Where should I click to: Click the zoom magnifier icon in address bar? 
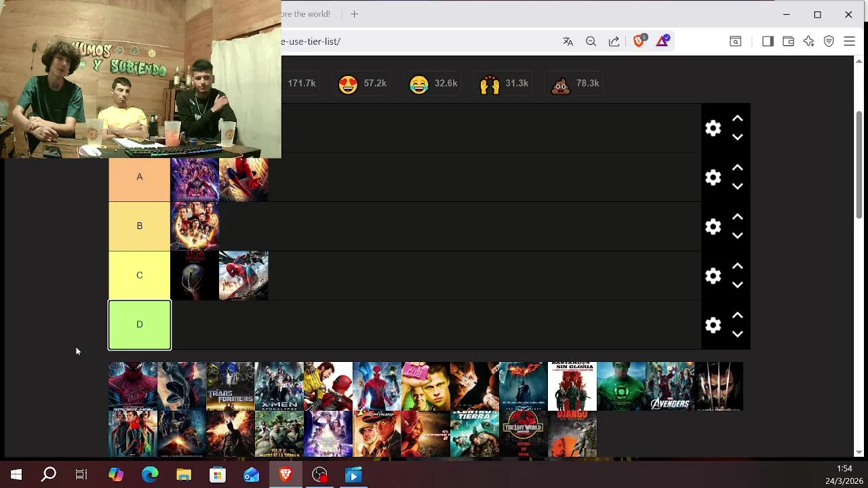coord(591,41)
